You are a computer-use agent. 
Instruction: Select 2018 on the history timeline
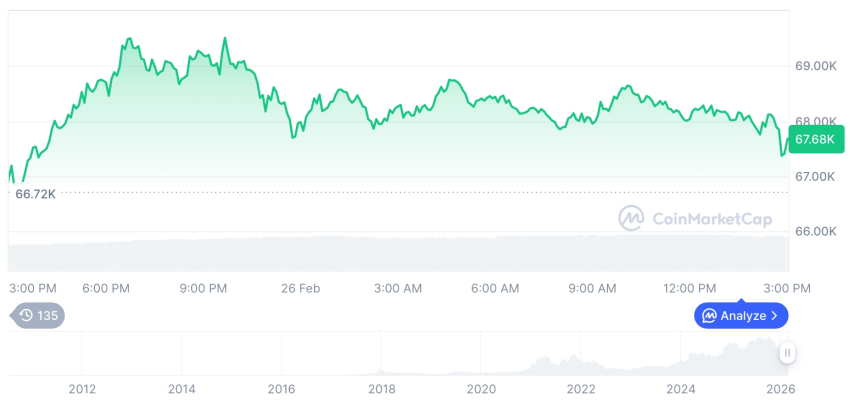[381, 389]
